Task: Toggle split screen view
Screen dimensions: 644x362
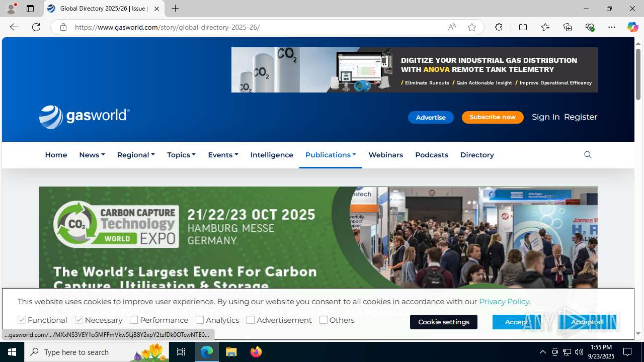Action: pos(523,27)
